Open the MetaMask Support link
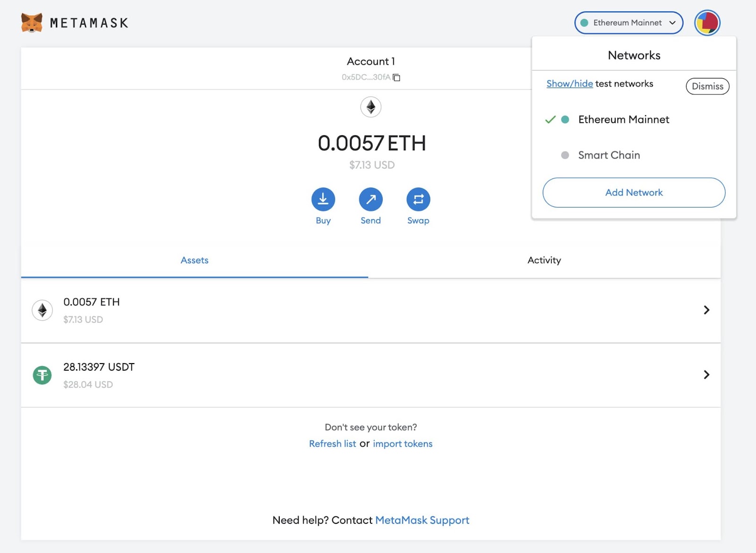756x553 pixels. click(422, 520)
